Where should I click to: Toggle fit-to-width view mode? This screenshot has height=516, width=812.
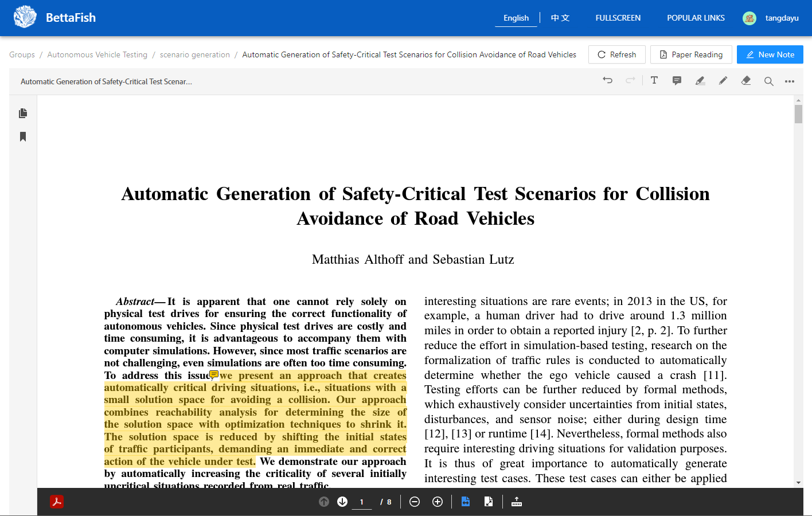466,502
